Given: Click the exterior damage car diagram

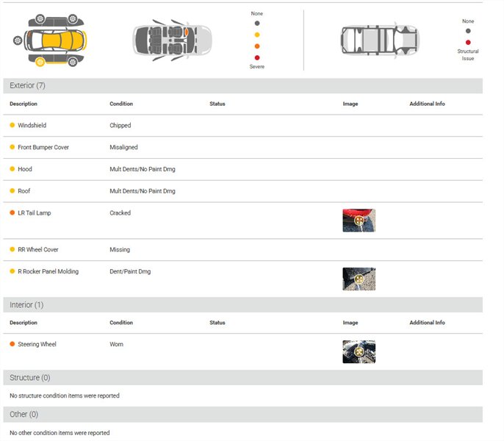Looking at the screenshot, I should point(50,40).
